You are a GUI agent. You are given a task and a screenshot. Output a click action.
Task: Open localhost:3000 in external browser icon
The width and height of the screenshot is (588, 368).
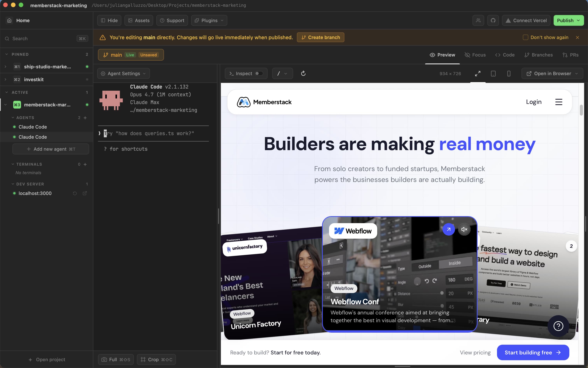pyautogui.click(x=85, y=193)
